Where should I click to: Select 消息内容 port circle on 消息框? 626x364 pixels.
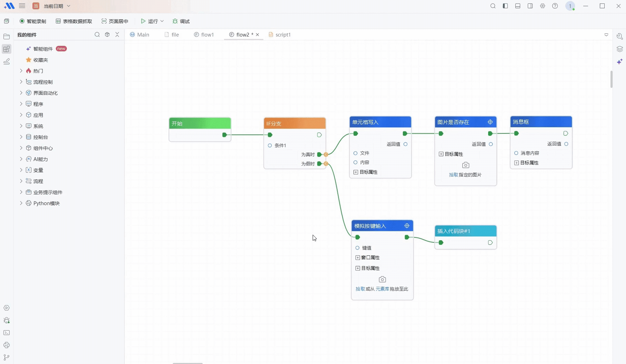tap(516, 153)
